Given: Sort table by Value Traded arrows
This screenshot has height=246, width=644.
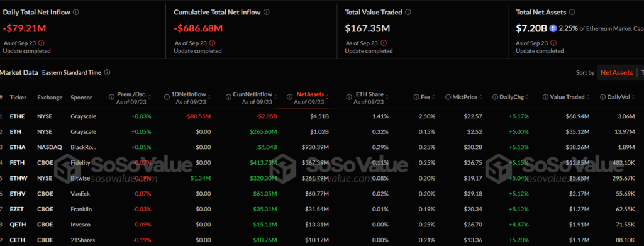Looking at the screenshot, I should pyautogui.click(x=588, y=98).
